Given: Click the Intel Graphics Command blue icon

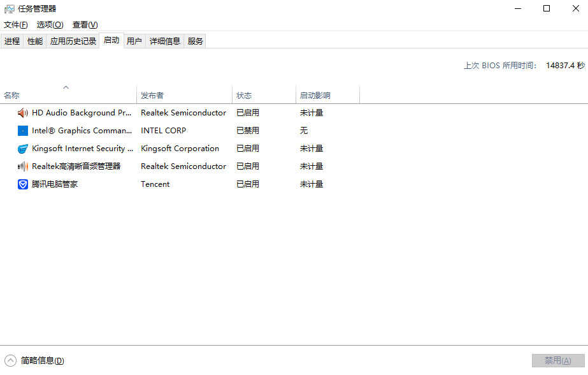Looking at the screenshot, I should (23, 131).
